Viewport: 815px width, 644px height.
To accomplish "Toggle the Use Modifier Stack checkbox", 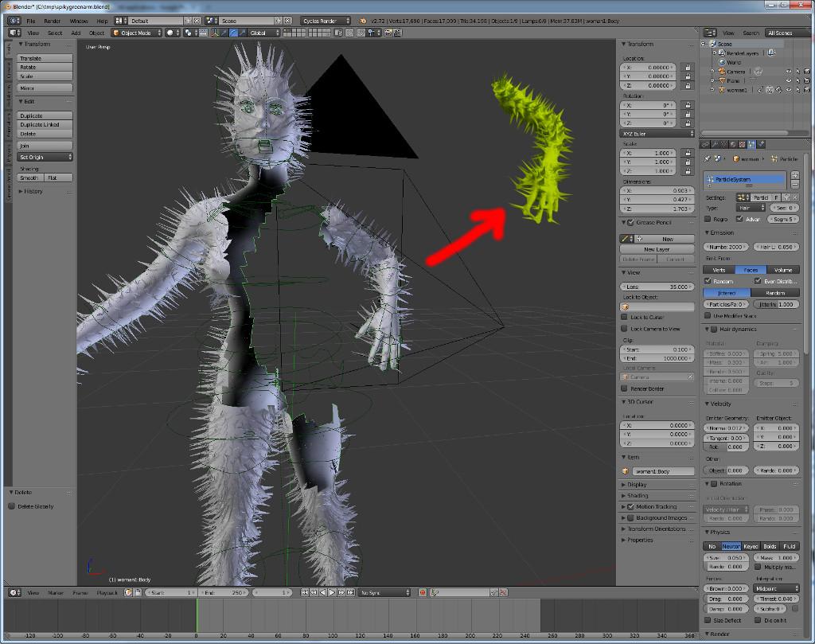I will pyautogui.click(x=708, y=315).
